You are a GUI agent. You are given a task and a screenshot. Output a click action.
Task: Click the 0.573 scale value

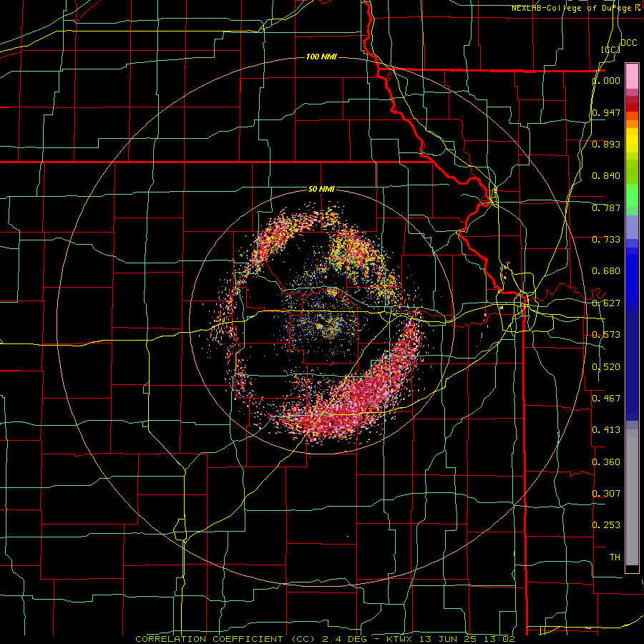pos(606,335)
